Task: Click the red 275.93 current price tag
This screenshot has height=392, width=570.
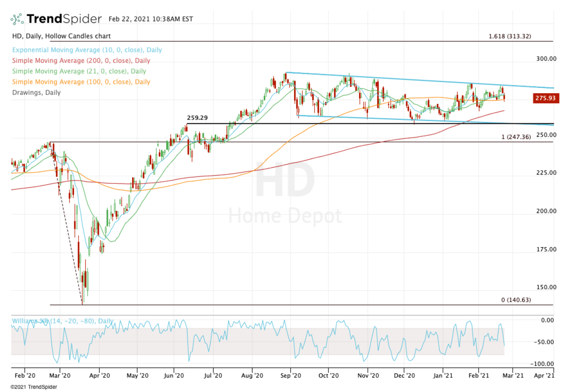Action: point(547,98)
